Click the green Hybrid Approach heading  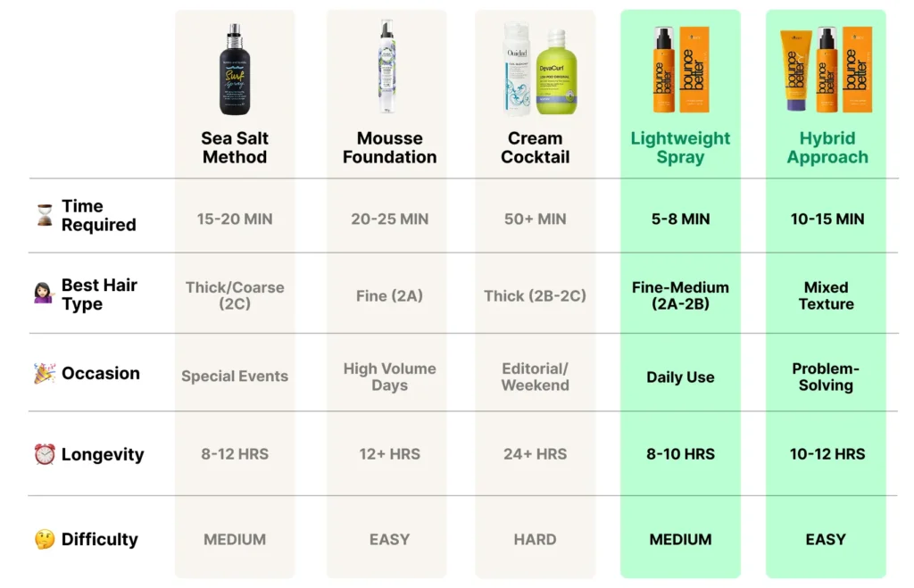click(827, 147)
